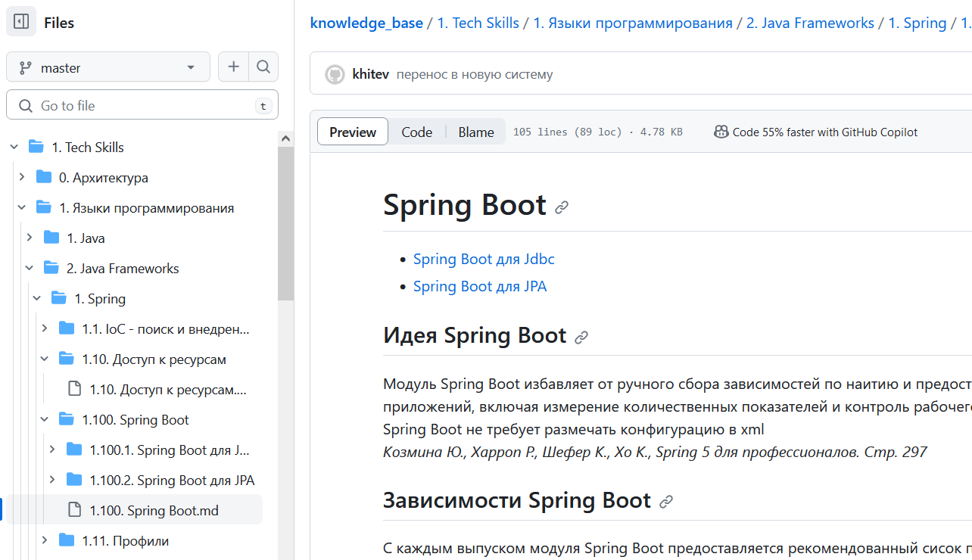
Task: Copy anchor link of Идея Spring Boot heading
Action: (581, 337)
